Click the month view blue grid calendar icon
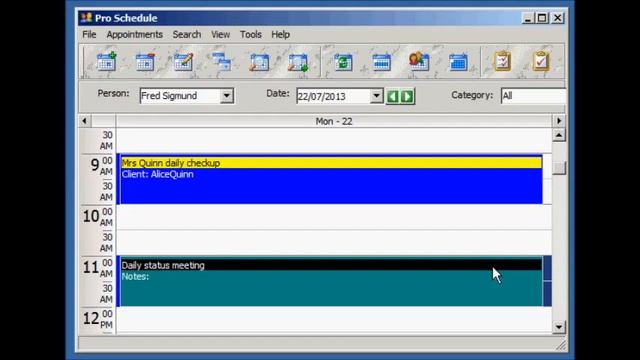This screenshot has height=360, width=640. 458,62
